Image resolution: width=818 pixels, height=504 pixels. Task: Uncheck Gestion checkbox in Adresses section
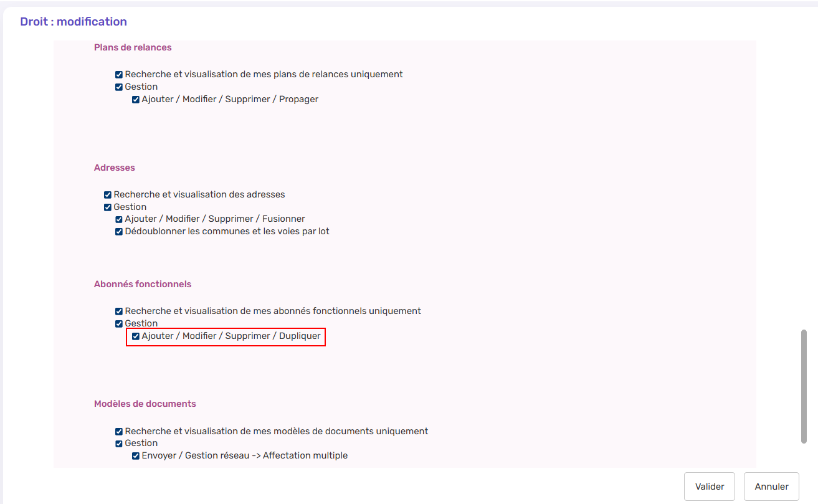[108, 207]
